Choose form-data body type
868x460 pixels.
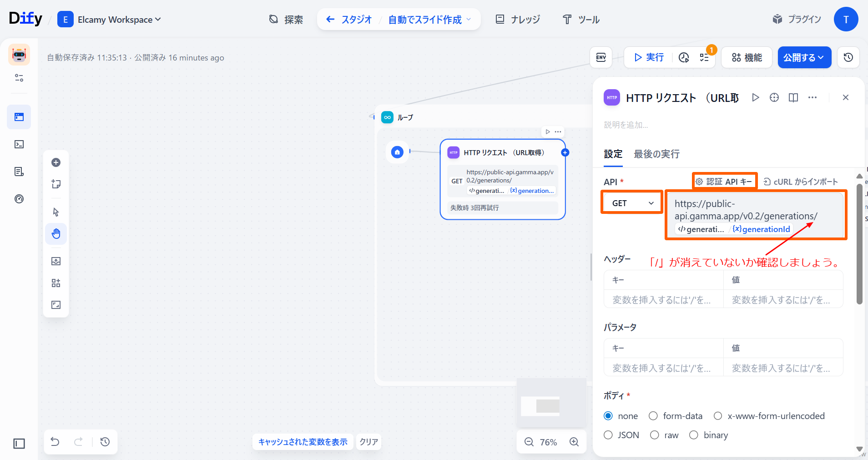pyautogui.click(x=653, y=416)
